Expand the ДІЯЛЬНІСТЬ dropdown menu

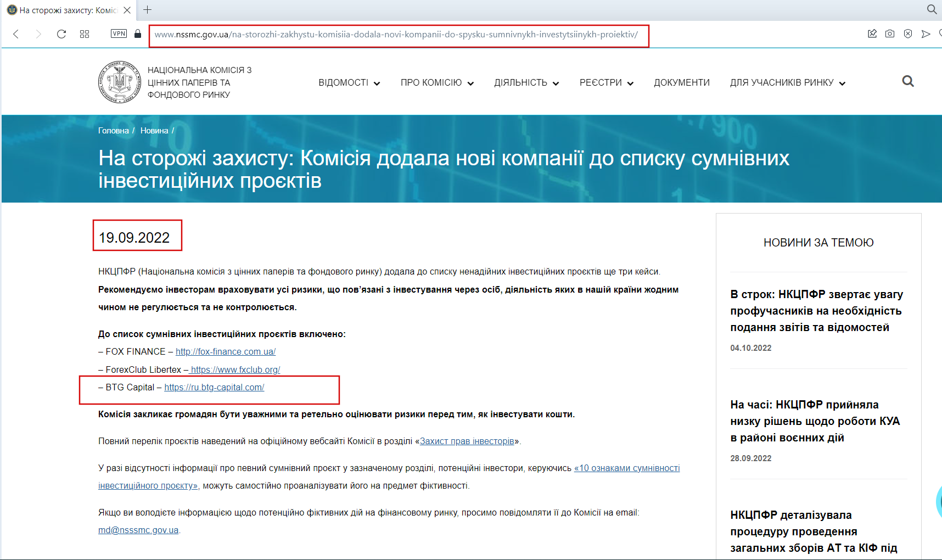pos(526,83)
